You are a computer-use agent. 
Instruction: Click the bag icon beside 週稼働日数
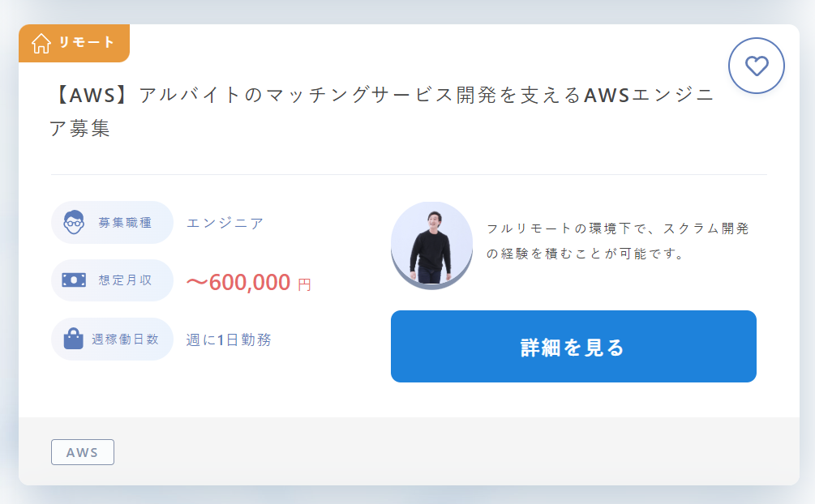point(73,339)
